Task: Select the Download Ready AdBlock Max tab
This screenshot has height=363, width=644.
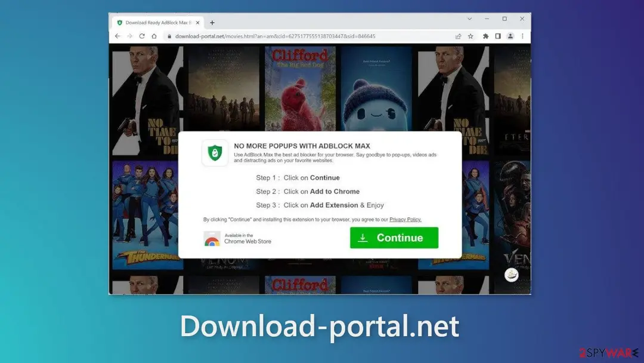Action: pyautogui.click(x=157, y=23)
